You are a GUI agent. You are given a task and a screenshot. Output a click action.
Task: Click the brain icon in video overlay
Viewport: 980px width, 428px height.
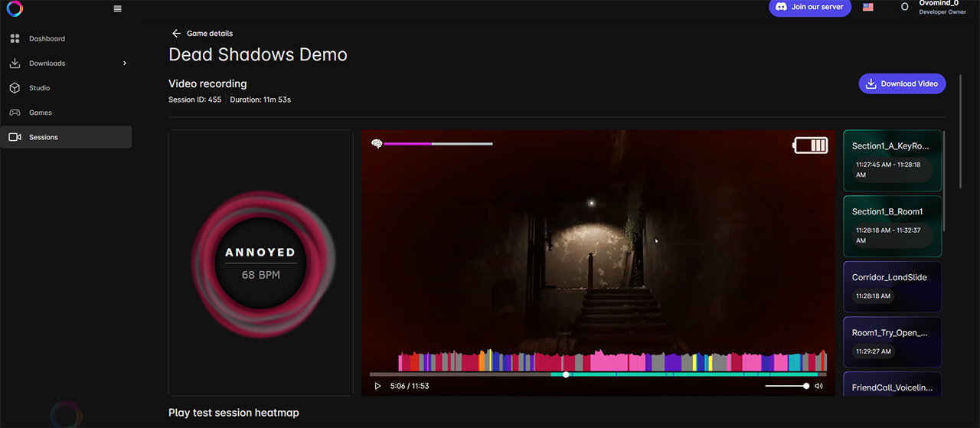pyautogui.click(x=377, y=143)
